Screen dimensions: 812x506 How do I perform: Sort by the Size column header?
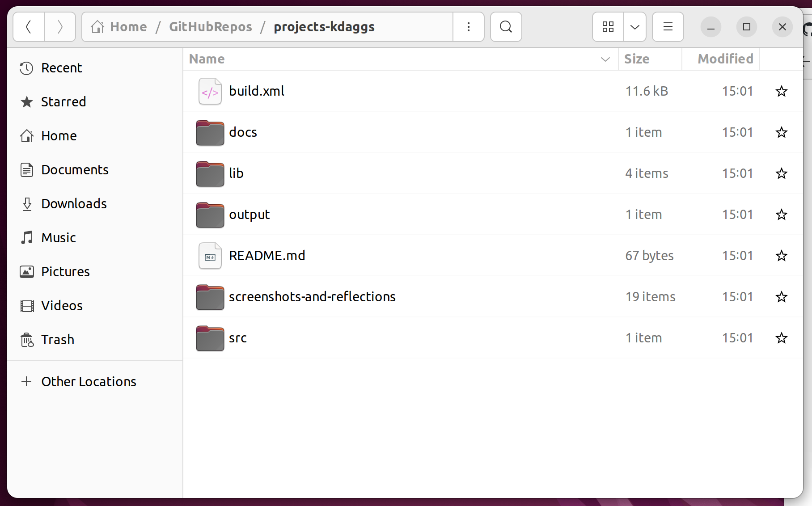[x=650, y=59]
